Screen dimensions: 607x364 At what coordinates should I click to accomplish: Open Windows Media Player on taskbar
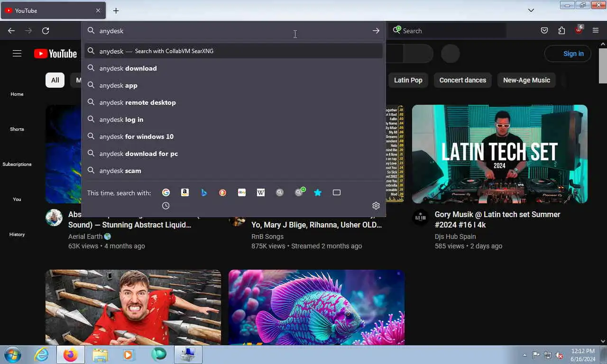click(x=129, y=355)
